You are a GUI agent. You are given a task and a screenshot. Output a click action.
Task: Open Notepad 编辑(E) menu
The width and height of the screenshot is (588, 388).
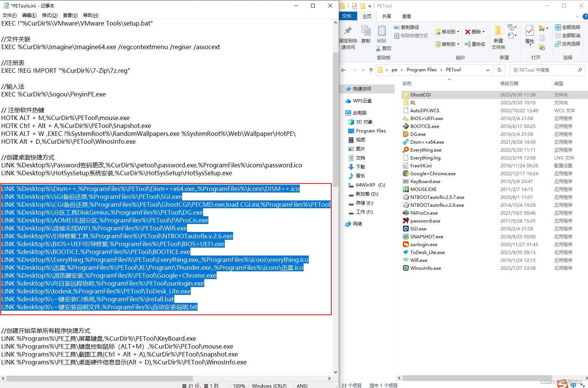(x=29, y=15)
